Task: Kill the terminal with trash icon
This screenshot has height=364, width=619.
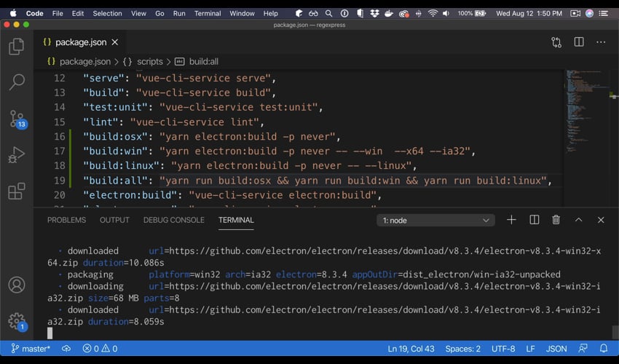Action: point(556,220)
